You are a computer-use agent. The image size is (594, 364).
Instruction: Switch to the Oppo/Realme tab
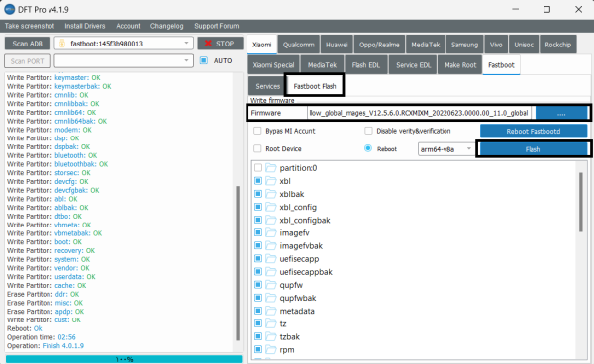coord(379,45)
